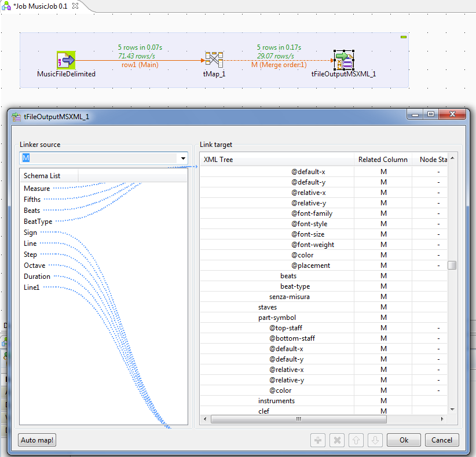Select the tFileOutputMSXML_1 component icon
The image size is (476, 457).
pyautogui.click(x=345, y=60)
